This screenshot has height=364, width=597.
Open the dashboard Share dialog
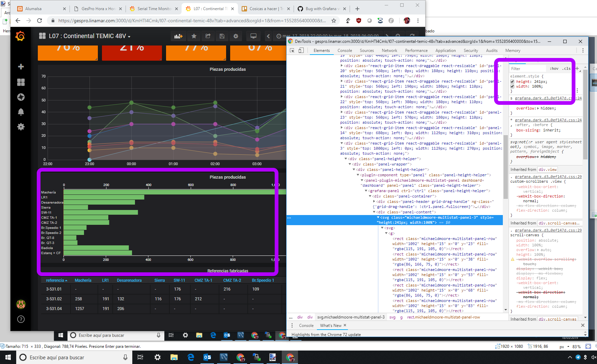tap(208, 36)
